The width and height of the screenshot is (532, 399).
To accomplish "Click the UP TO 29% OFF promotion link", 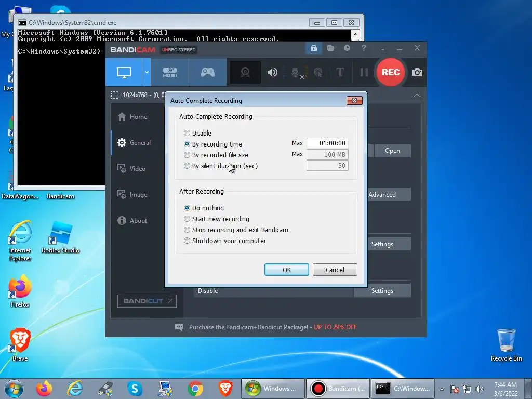I will point(335,327).
